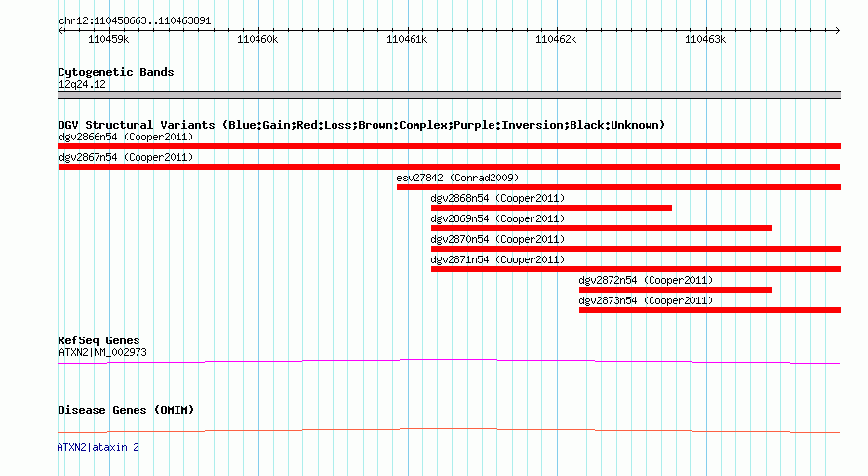
Task: Select the dgv2866n54 red loss bar
Action: (x=449, y=146)
